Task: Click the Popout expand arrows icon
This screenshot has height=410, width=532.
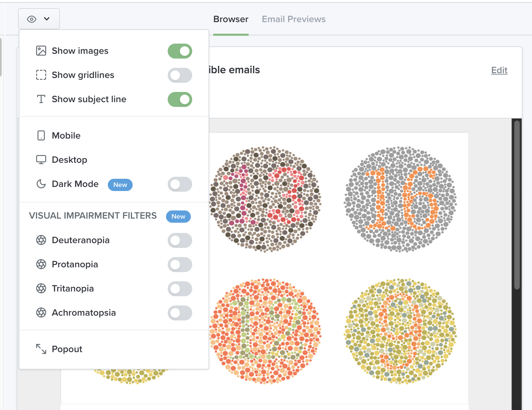Action: (41, 349)
